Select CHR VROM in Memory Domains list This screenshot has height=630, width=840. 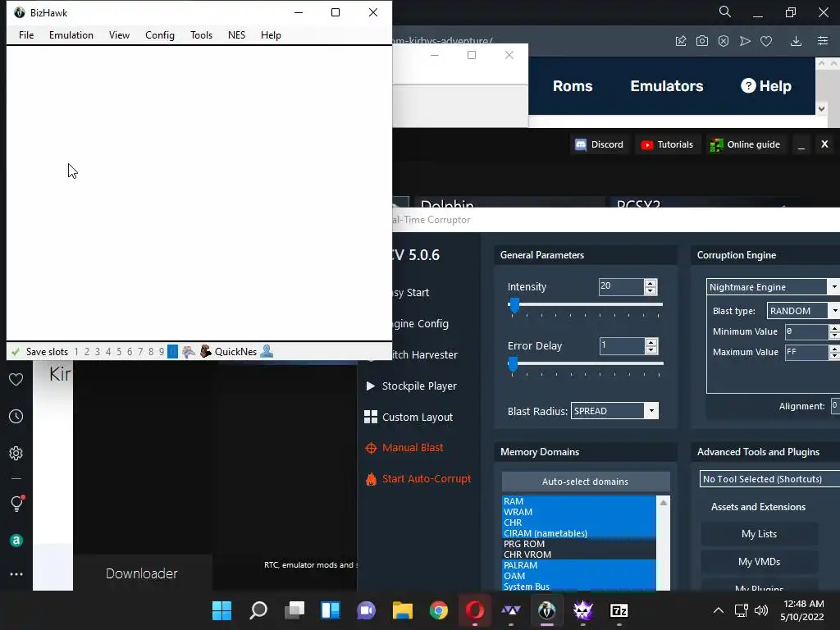[578, 555]
